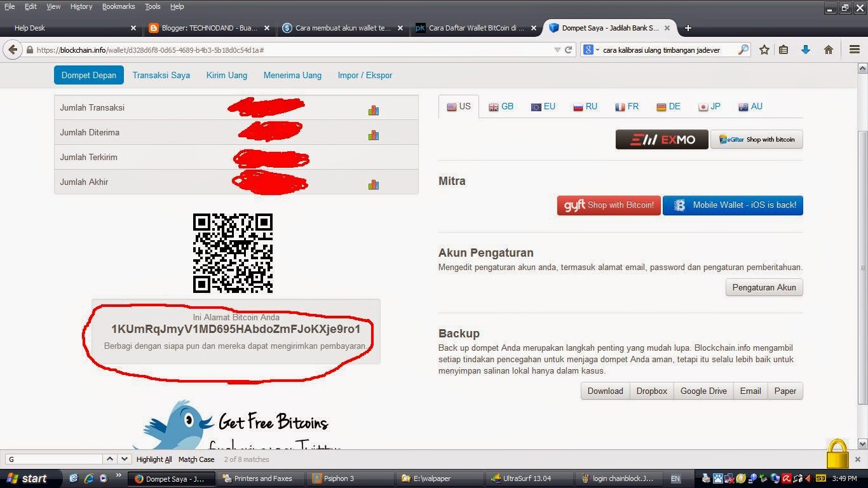Launch Internet Explorer from quick launch
This screenshot has height=488, width=868.
coord(88,478)
